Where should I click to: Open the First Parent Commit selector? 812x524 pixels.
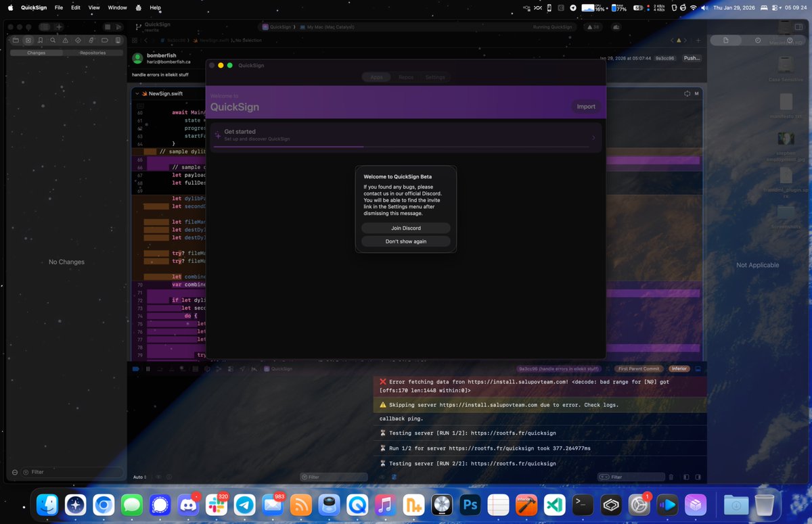tap(639, 368)
